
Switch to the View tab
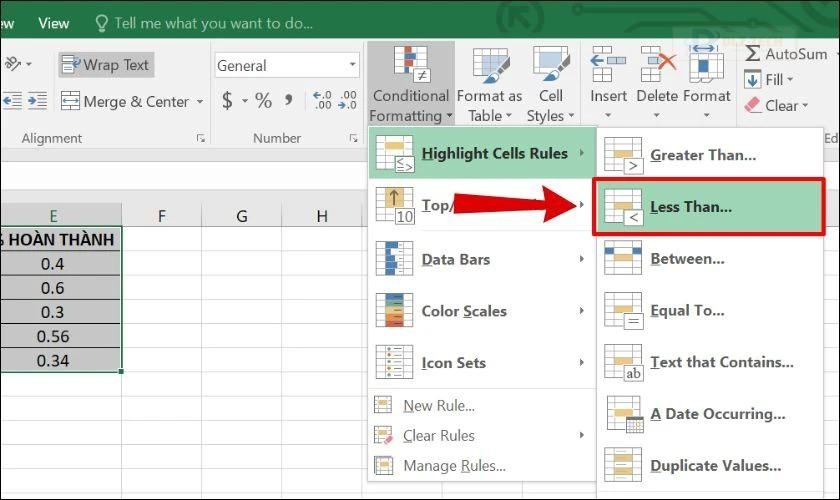coord(54,23)
